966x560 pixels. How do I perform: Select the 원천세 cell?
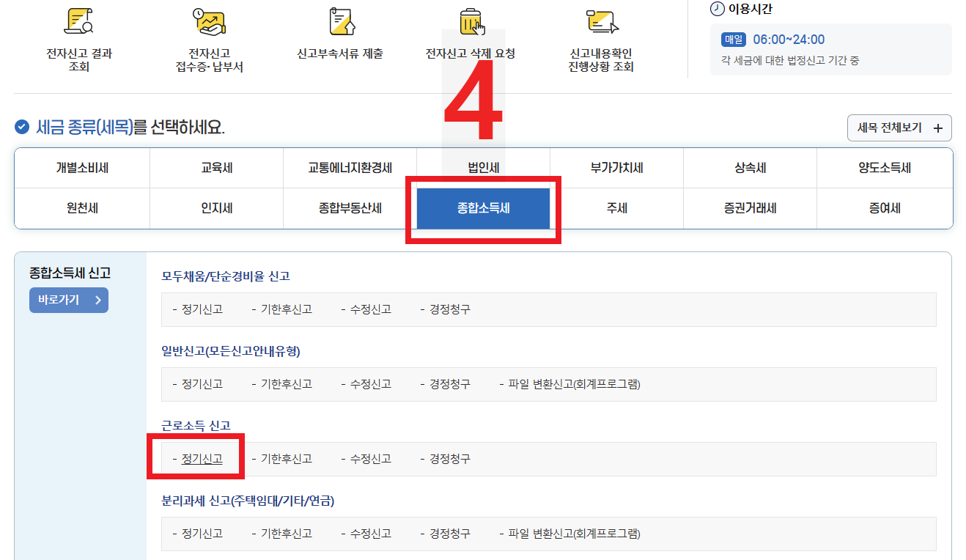pyautogui.click(x=81, y=207)
